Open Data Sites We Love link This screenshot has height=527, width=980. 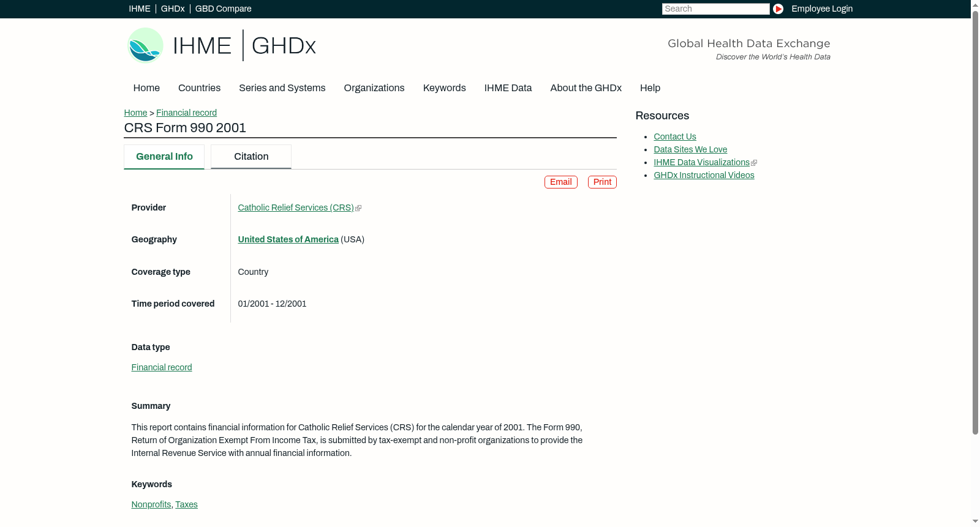690,150
